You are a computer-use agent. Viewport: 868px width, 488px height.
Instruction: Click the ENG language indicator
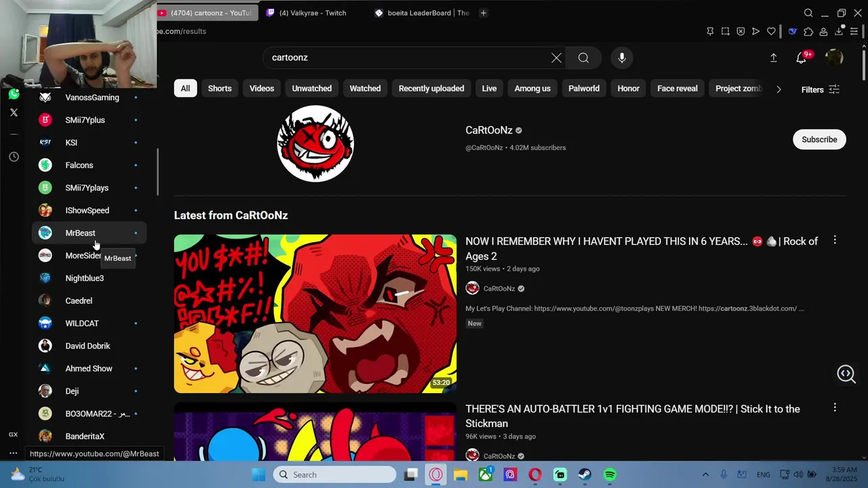pos(763,474)
